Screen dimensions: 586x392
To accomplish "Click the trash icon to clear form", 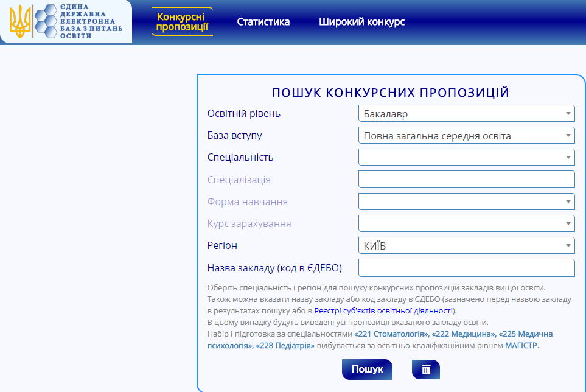I will [x=425, y=369].
